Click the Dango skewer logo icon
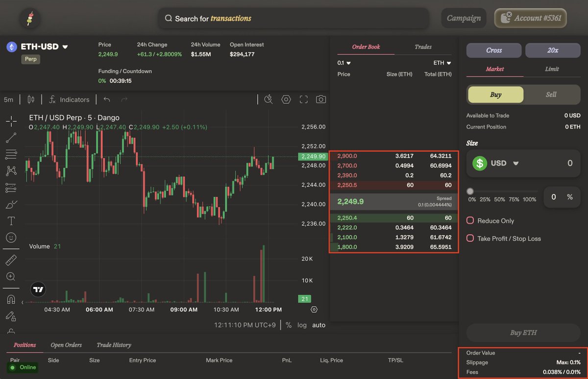Viewport: 588px width, 379px height. (30, 19)
